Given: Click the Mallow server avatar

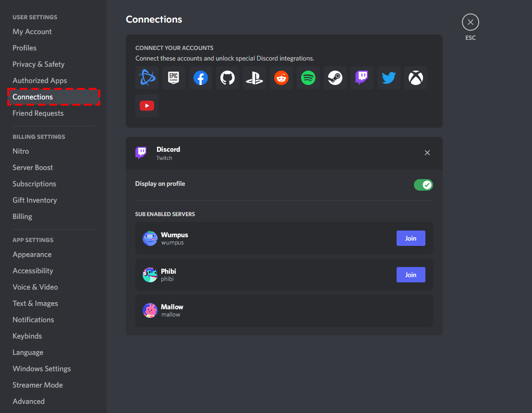Looking at the screenshot, I should pos(150,311).
